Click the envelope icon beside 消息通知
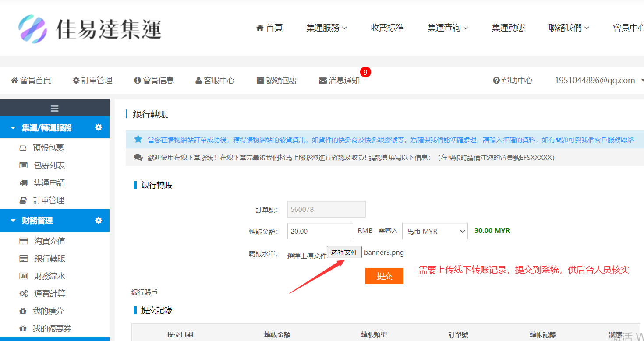 pos(323,81)
